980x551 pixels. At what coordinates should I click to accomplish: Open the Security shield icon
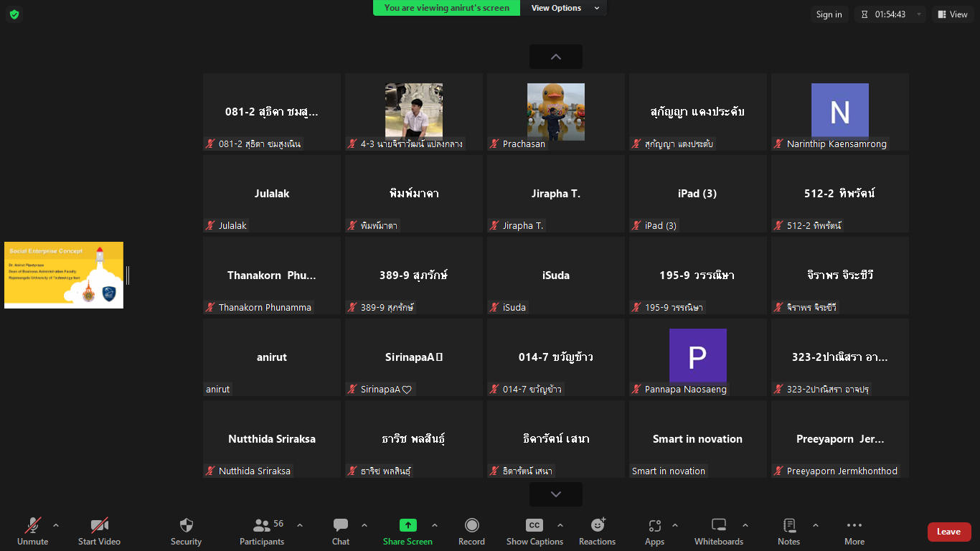pos(187,525)
